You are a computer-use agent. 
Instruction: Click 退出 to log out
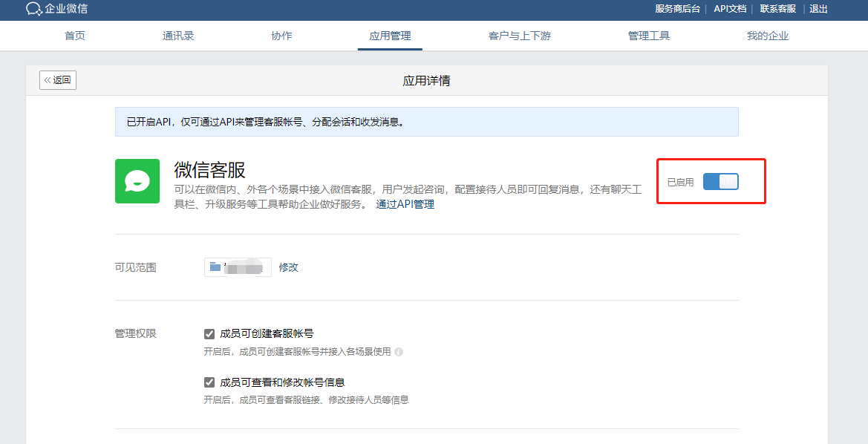coord(819,9)
